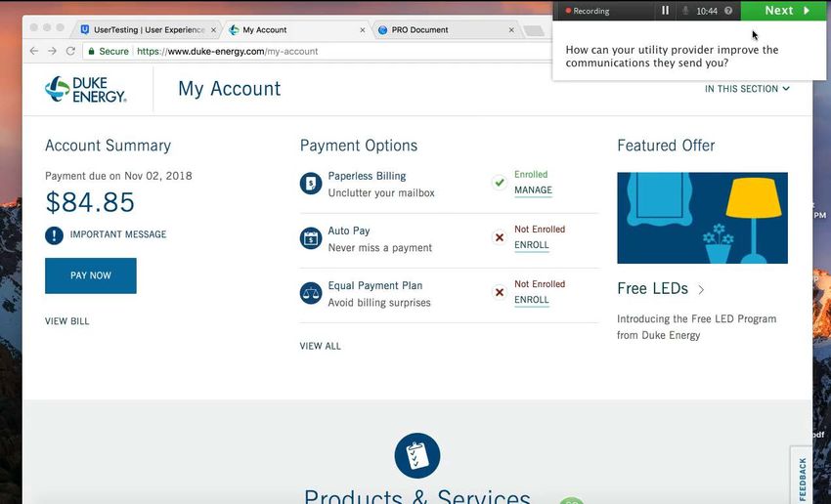
Task: Click the 'Payment due on Nov 02, 2018' text
Action: (x=118, y=176)
